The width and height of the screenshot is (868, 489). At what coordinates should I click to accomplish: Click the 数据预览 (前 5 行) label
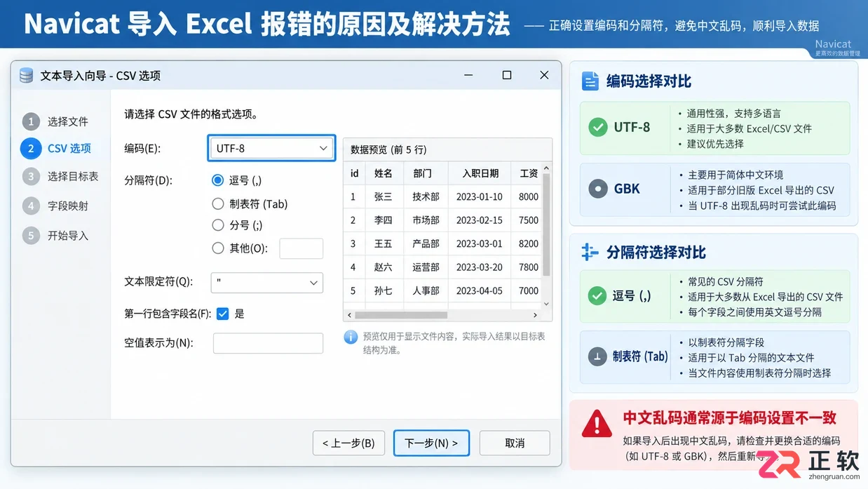click(388, 149)
